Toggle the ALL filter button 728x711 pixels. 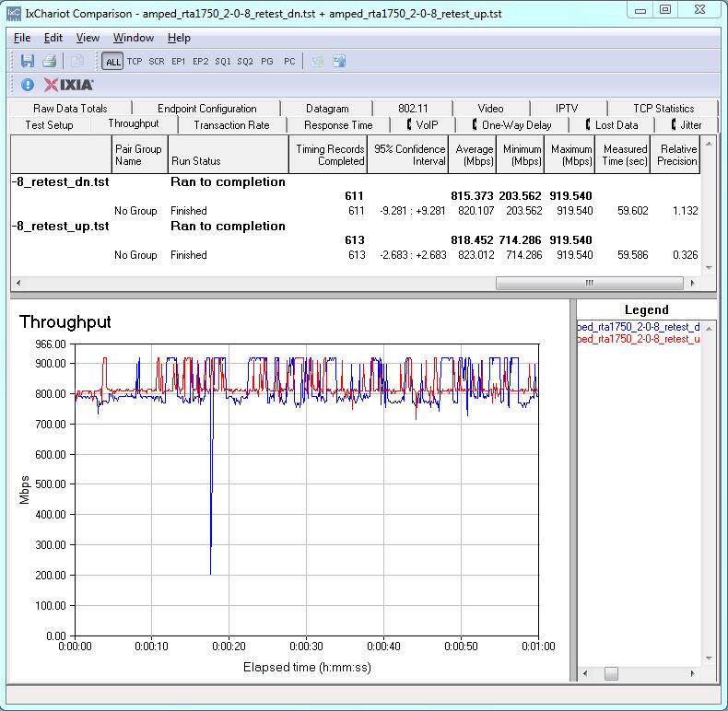pos(112,62)
